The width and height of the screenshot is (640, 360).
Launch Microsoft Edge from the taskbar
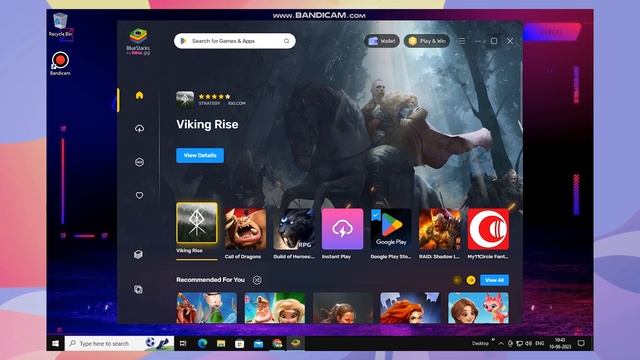click(x=202, y=344)
